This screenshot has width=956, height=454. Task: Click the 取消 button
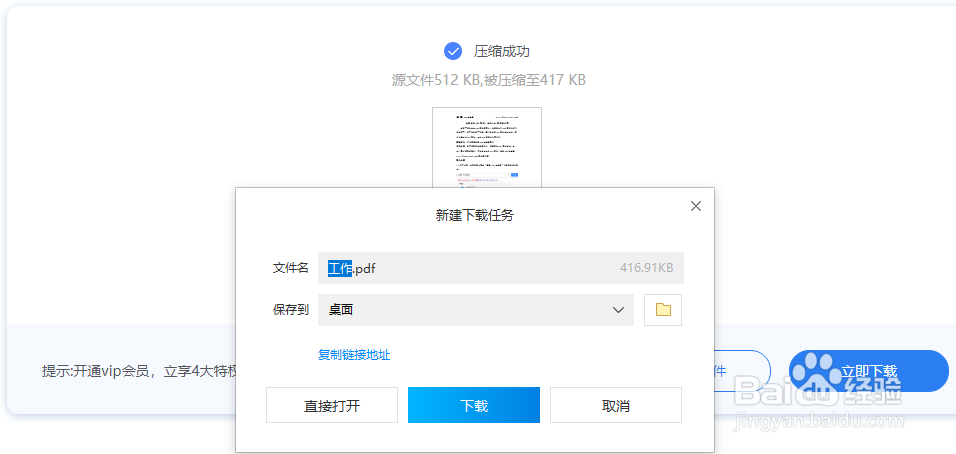pos(616,405)
